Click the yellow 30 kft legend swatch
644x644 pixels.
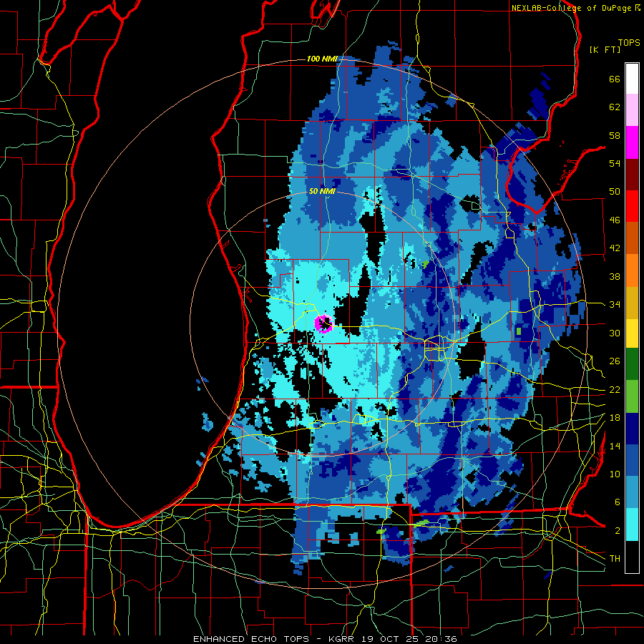632,333
